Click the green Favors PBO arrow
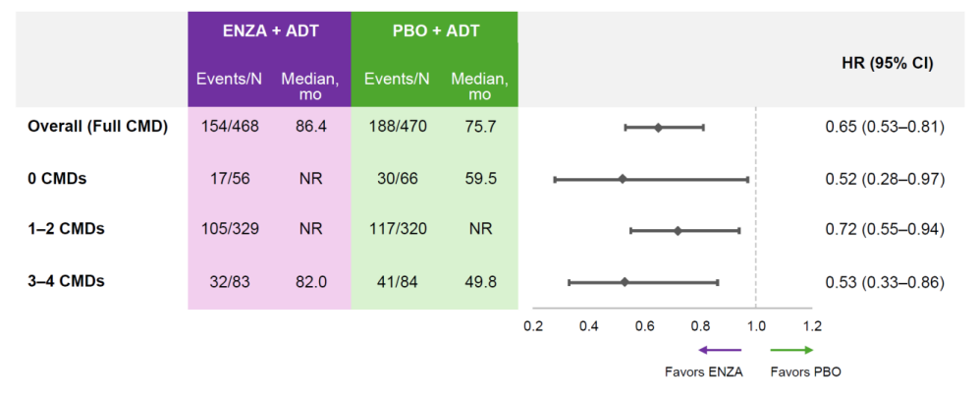 pos(791,350)
